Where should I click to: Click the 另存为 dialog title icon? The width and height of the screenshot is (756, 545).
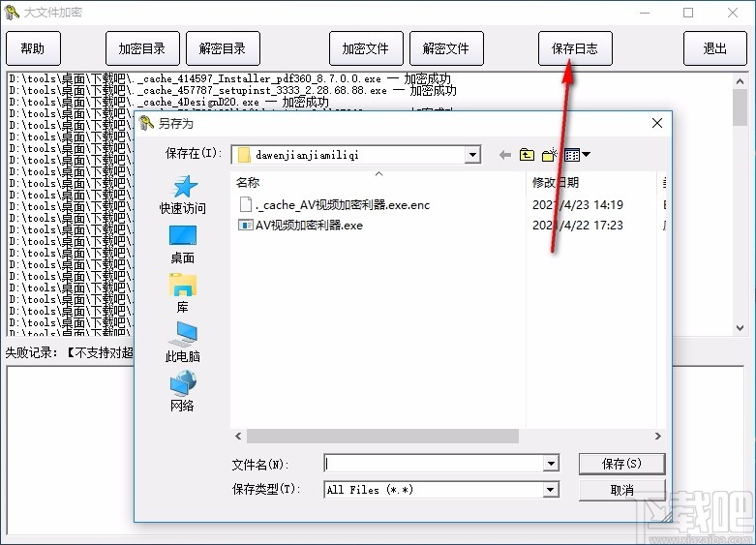click(146, 123)
